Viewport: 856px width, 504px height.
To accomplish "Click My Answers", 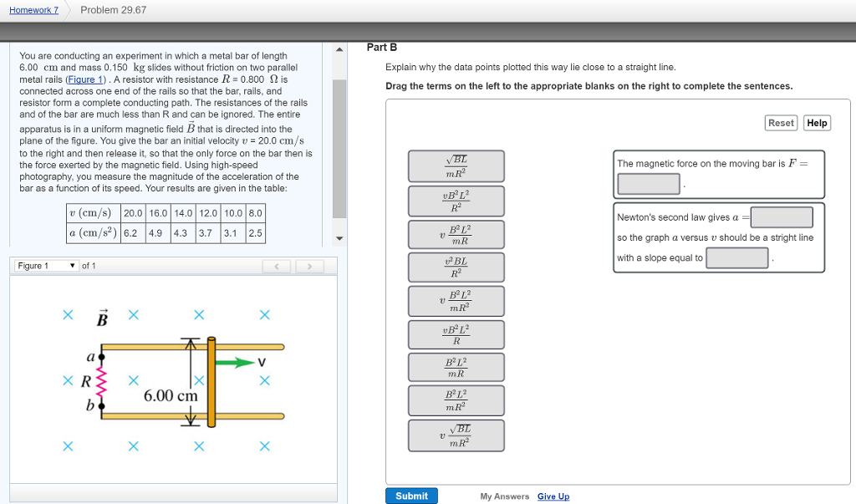I will click(x=505, y=496).
